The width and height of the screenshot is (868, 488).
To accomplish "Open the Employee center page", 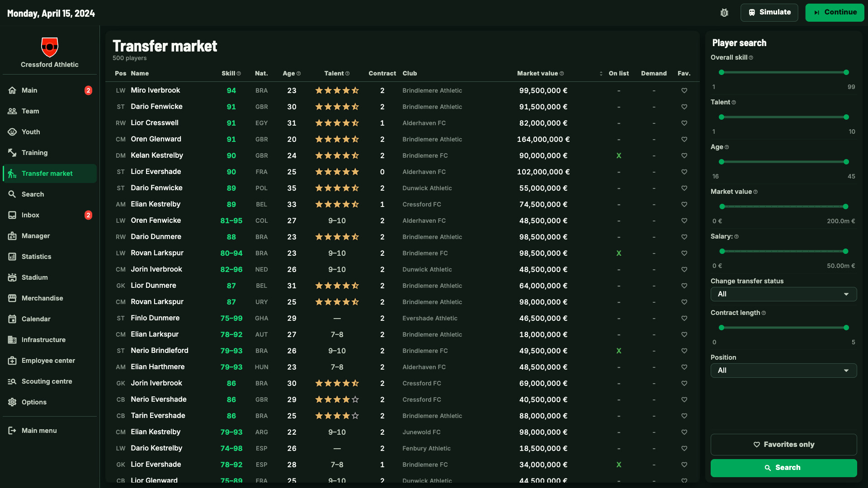I will 50,361.
